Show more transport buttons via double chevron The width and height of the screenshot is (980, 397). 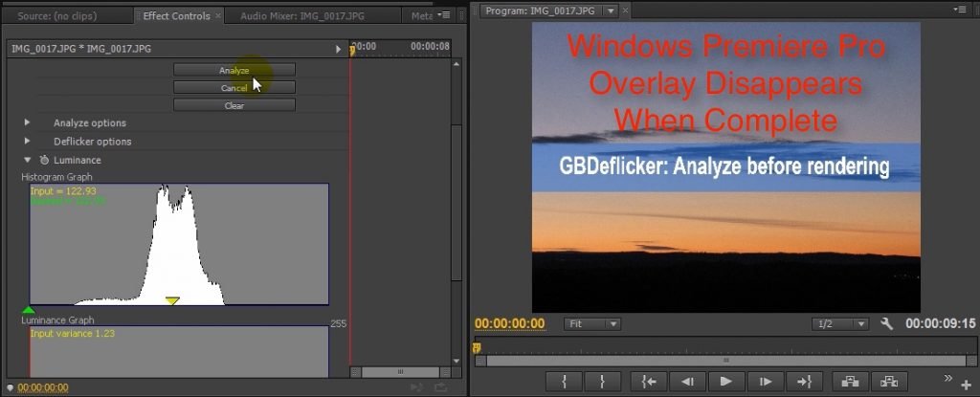[947, 378]
